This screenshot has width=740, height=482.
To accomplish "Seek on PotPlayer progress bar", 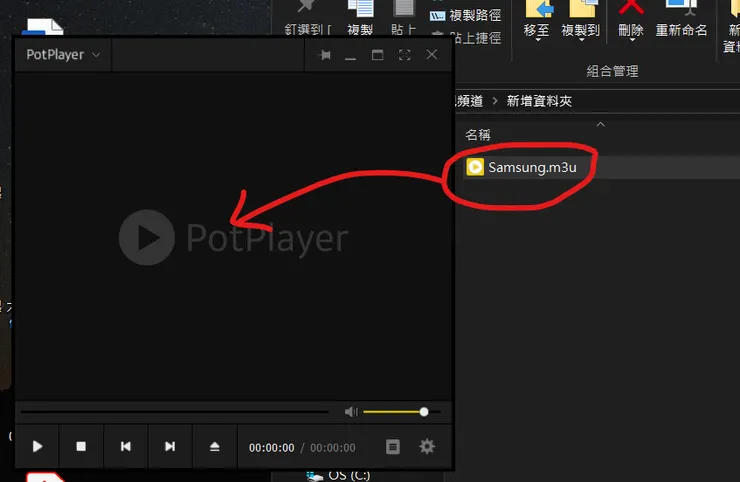I will 174,412.
